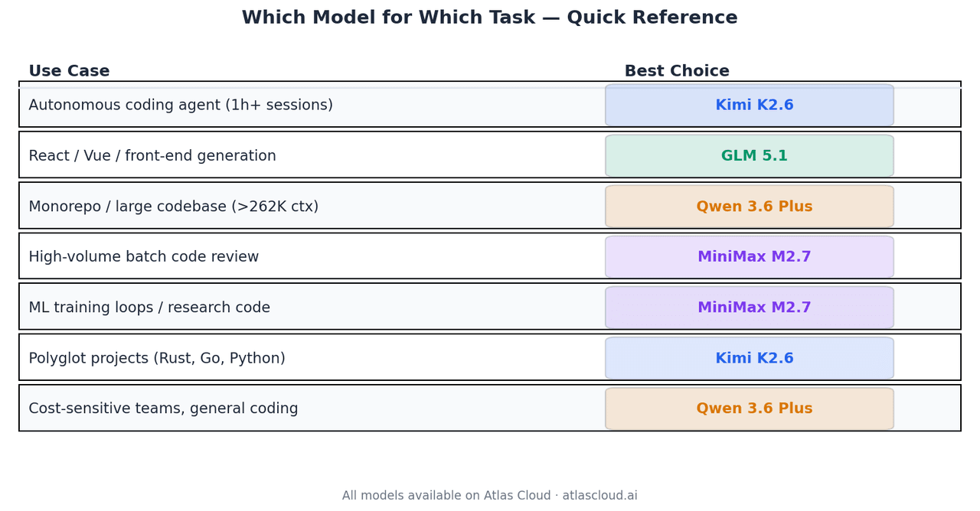Click 'High-volume batch code review' label
This screenshot has width=980, height=511.
coord(144,257)
